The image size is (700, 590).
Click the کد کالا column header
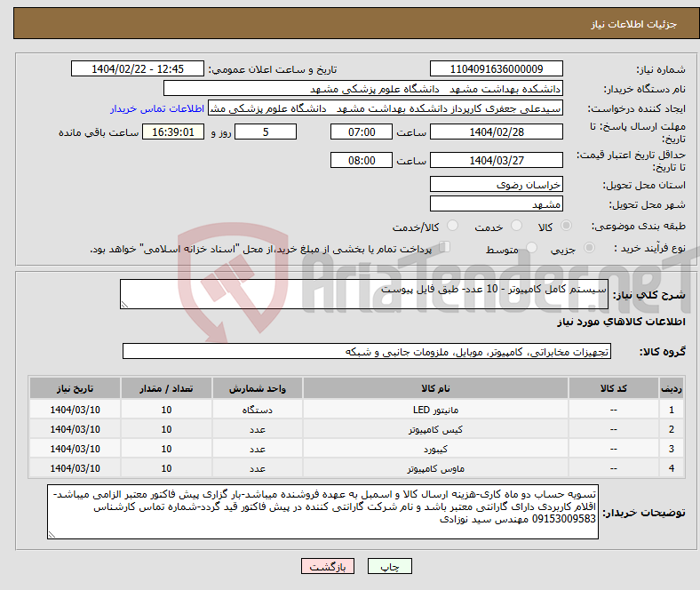(x=614, y=388)
